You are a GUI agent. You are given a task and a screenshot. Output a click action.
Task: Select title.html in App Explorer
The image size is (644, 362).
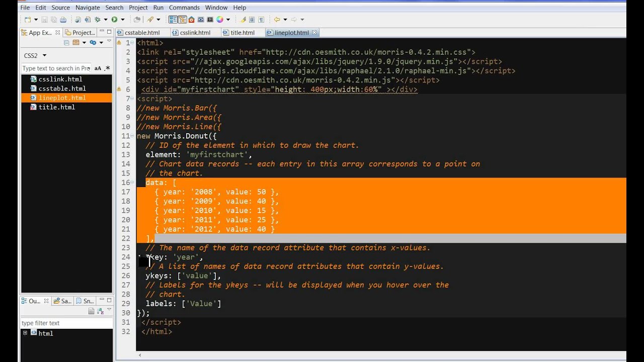tap(56, 107)
